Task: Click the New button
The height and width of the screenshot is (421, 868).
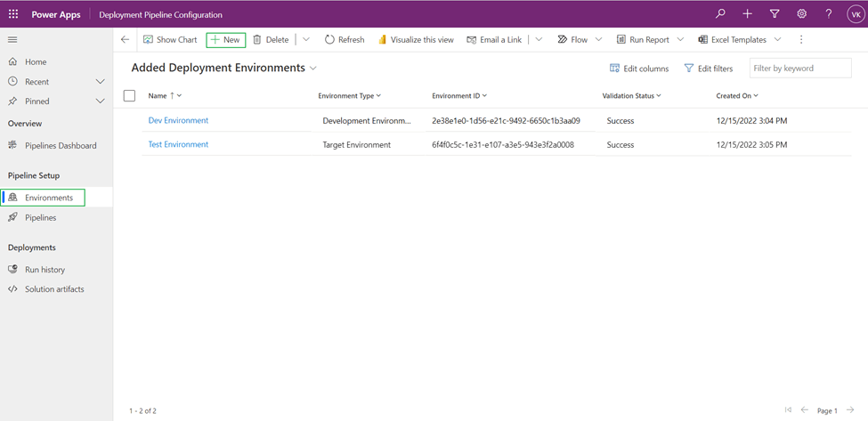Action: [225, 40]
